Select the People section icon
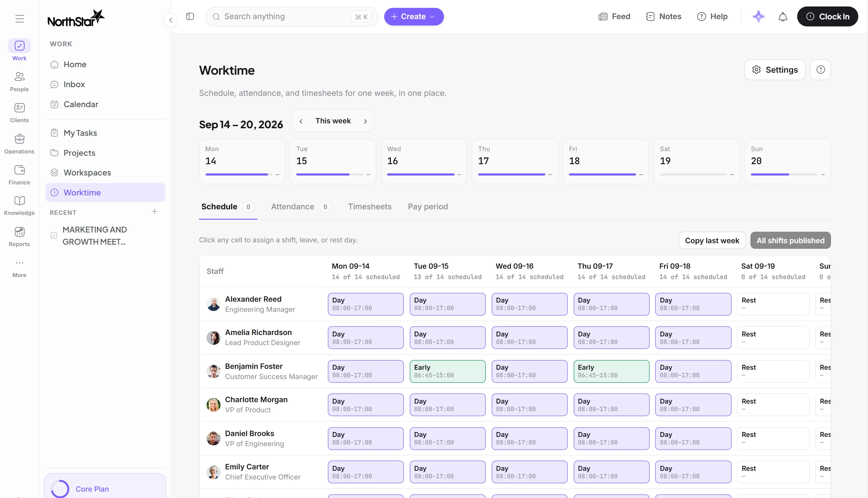 [19, 76]
